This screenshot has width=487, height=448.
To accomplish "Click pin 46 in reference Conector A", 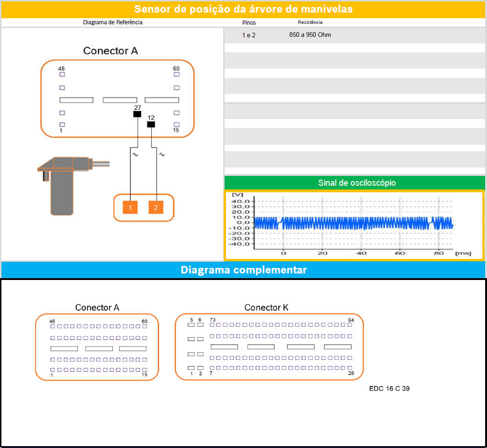I will [x=62, y=75].
